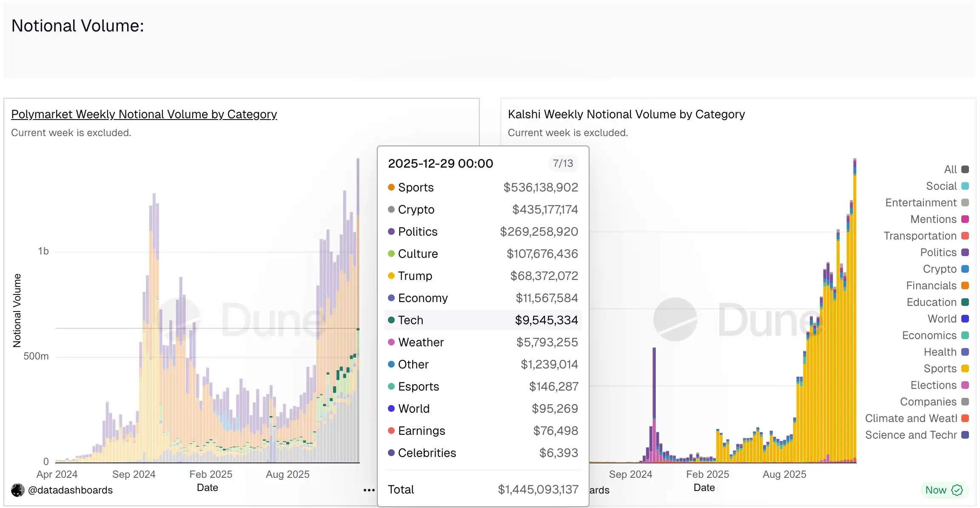Open the @datadashboards profile link

[70, 490]
